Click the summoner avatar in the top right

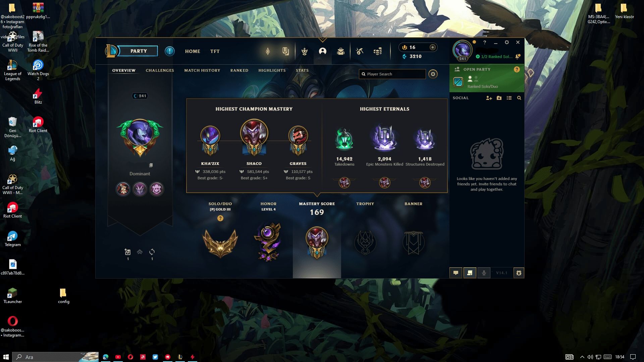click(x=463, y=50)
